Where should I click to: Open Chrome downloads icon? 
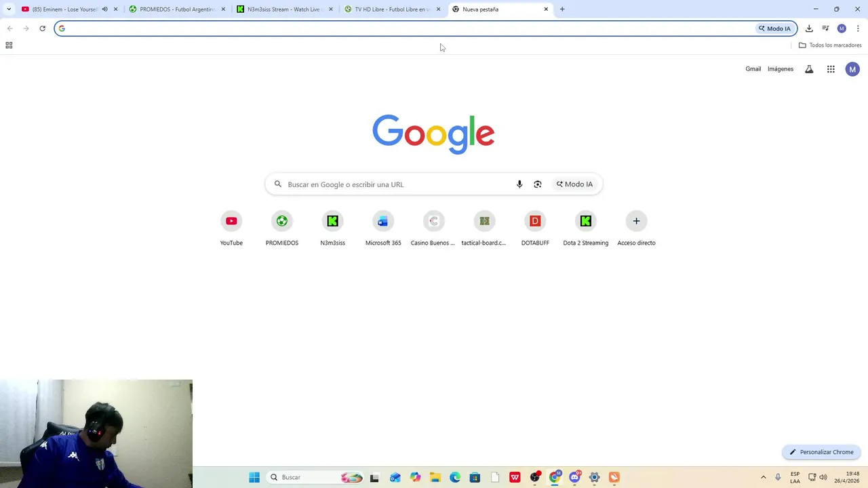tap(809, 28)
